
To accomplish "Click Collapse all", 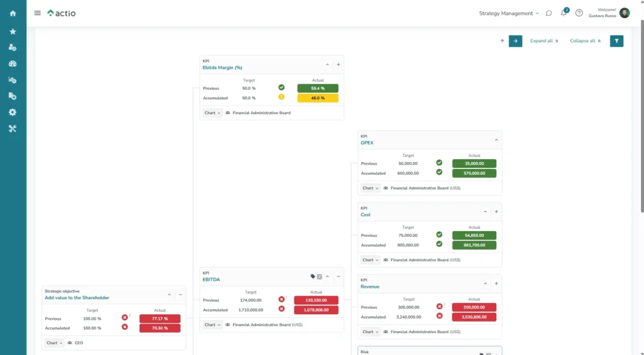I will pyautogui.click(x=585, y=41).
